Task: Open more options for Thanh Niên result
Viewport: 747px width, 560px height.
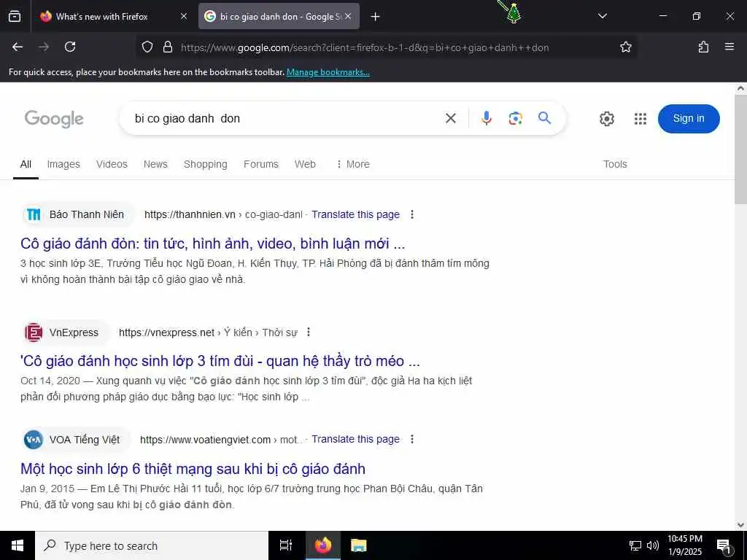Action: (412, 215)
